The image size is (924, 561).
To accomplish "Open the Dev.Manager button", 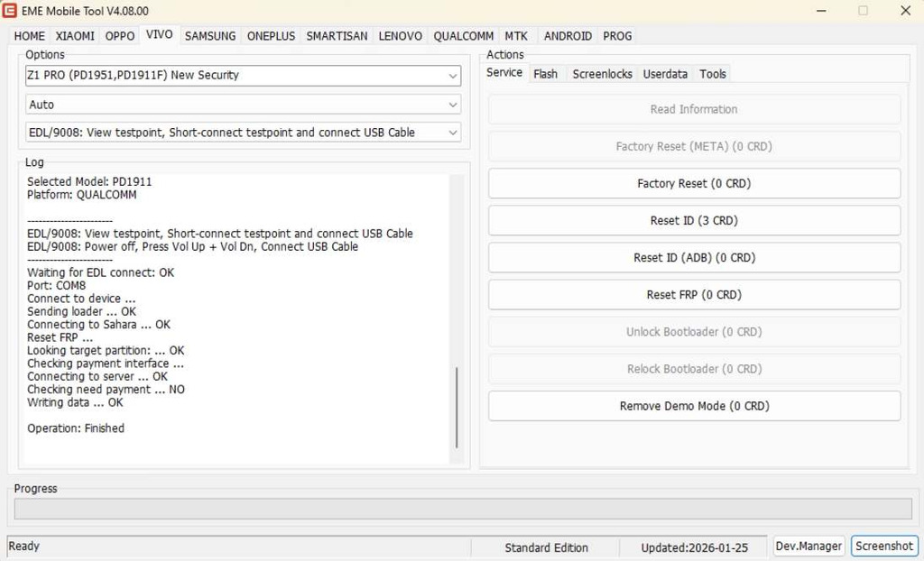I will click(808, 547).
